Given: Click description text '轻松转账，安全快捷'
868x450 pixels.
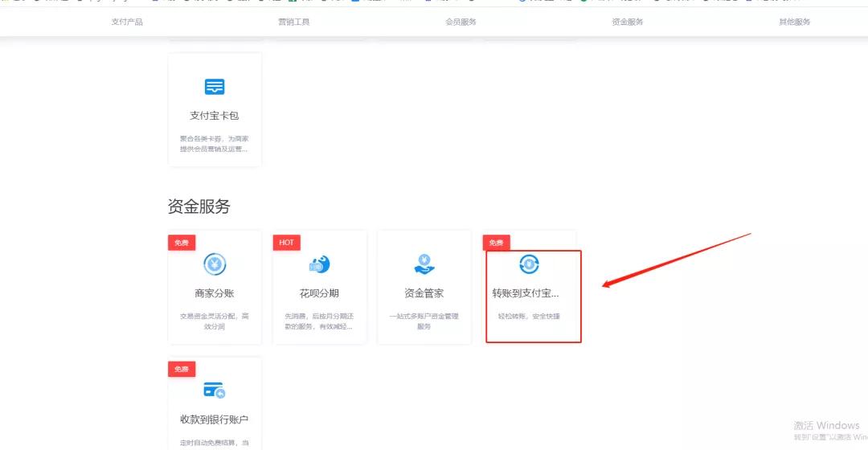Looking at the screenshot, I should click(x=529, y=316).
